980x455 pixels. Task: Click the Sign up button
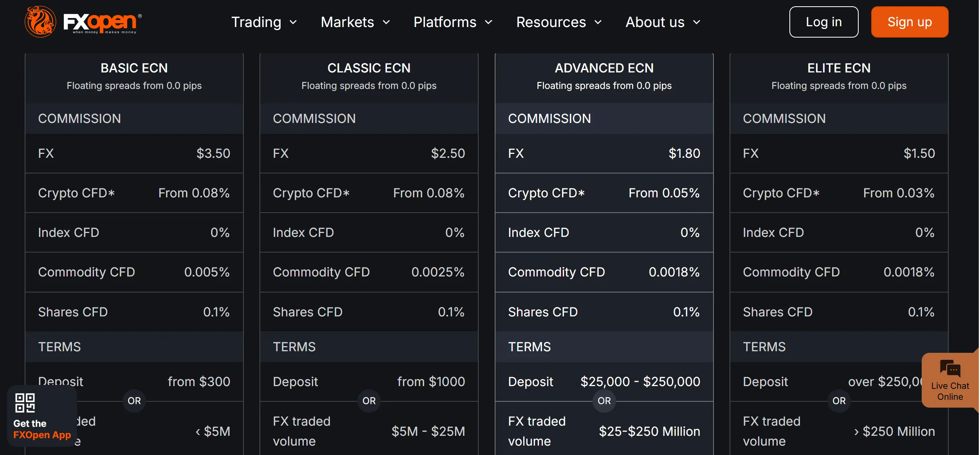coord(910,22)
